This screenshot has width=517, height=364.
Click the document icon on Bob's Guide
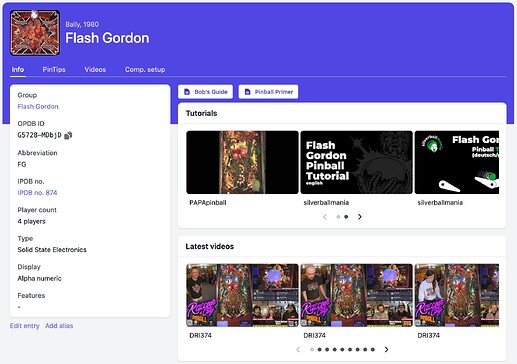187,92
